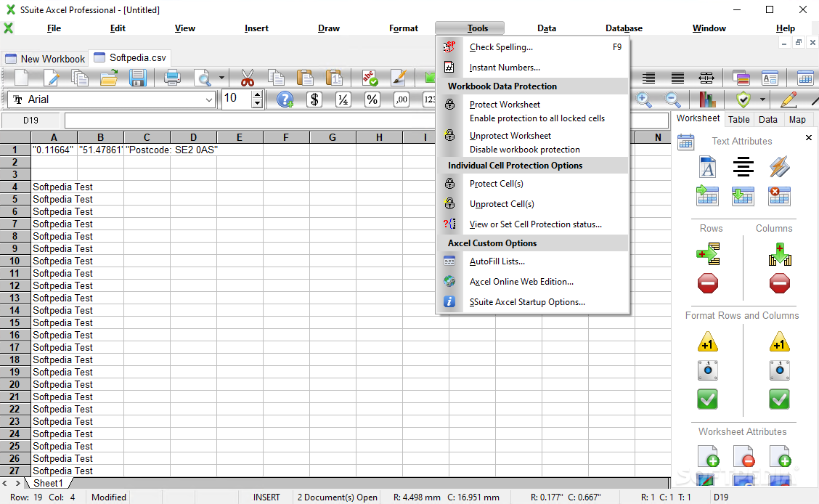
Task: Open print preview magnifier icon
Action: click(x=202, y=78)
